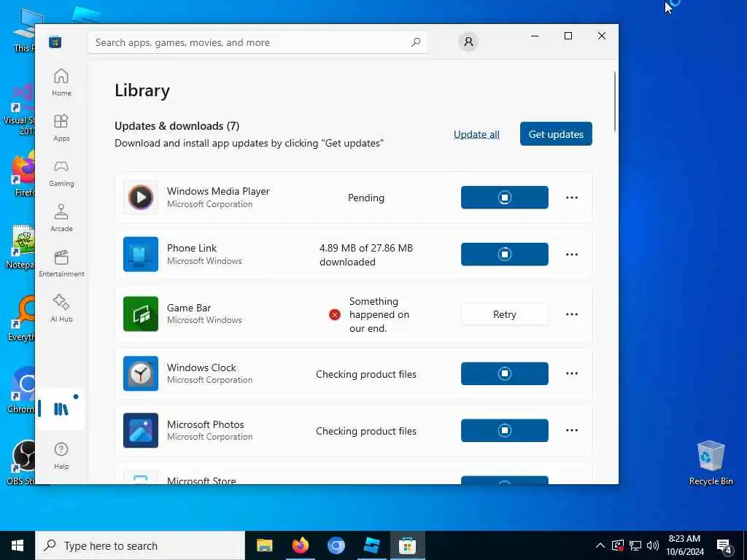Click the Phone Link app name
Image resolution: width=747 pixels, height=560 pixels.
pyautogui.click(x=192, y=248)
